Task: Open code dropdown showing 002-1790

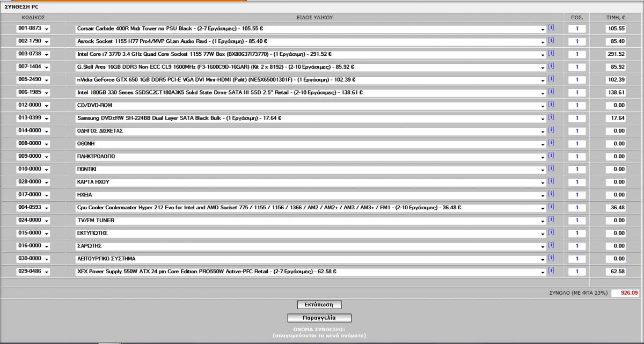Action: [33, 41]
